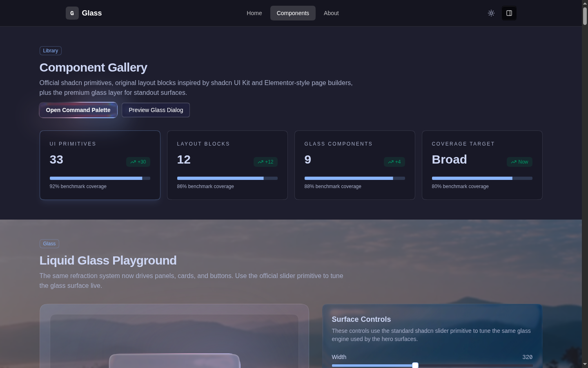Click the +12 trend badge in Layout Blocks
Image resolution: width=588 pixels, height=368 pixels.
pos(265,162)
